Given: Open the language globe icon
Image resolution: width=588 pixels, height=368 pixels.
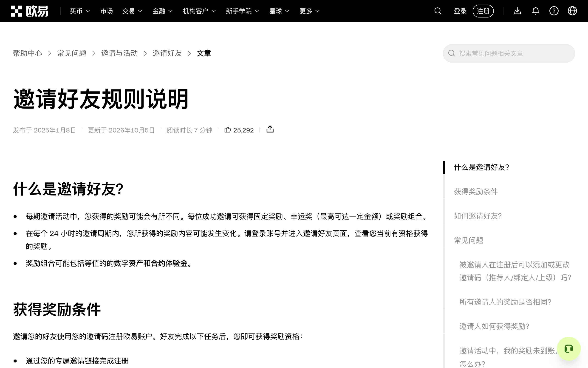Looking at the screenshot, I should click(x=572, y=11).
